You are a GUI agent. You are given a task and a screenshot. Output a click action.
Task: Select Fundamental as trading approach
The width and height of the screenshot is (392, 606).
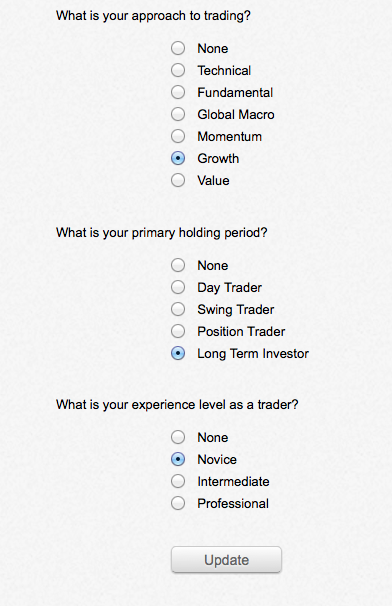click(178, 92)
